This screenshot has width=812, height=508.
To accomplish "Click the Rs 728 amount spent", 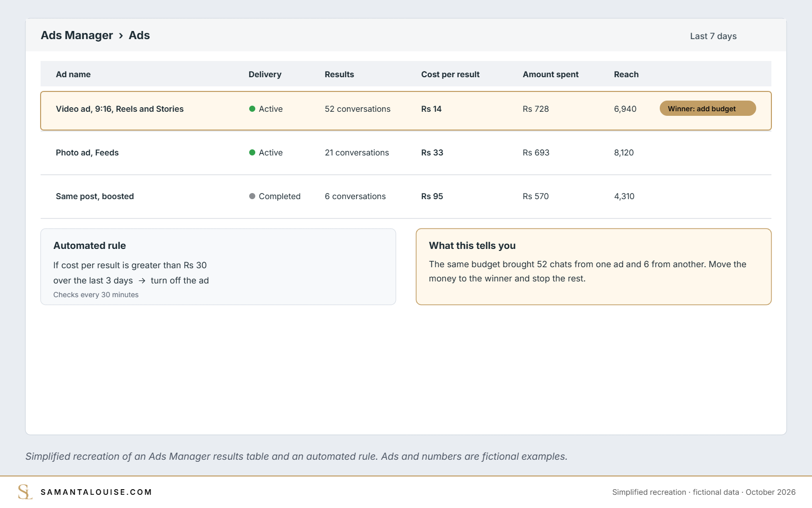I will [x=536, y=109].
